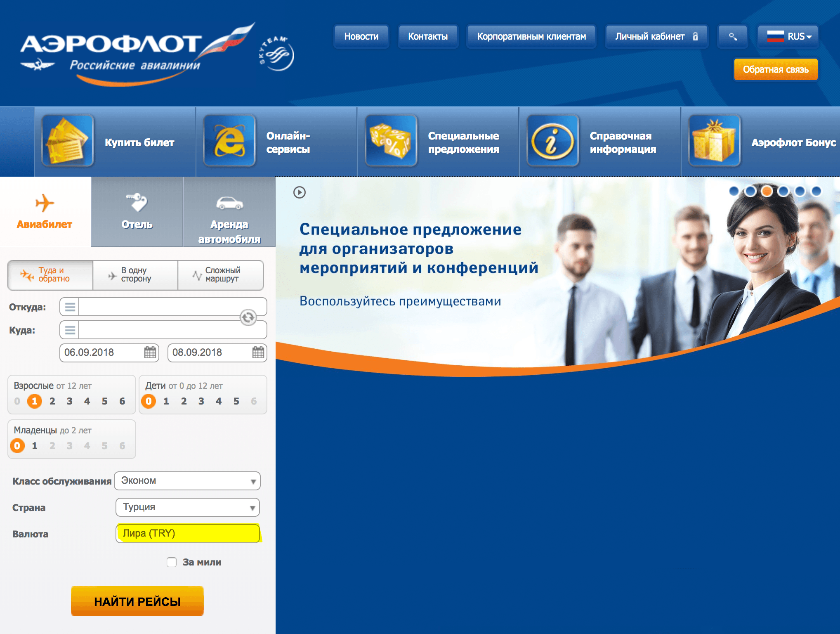Open the Куда airport list icon
This screenshot has width=840, height=634.
pyautogui.click(x=70, y=330)
